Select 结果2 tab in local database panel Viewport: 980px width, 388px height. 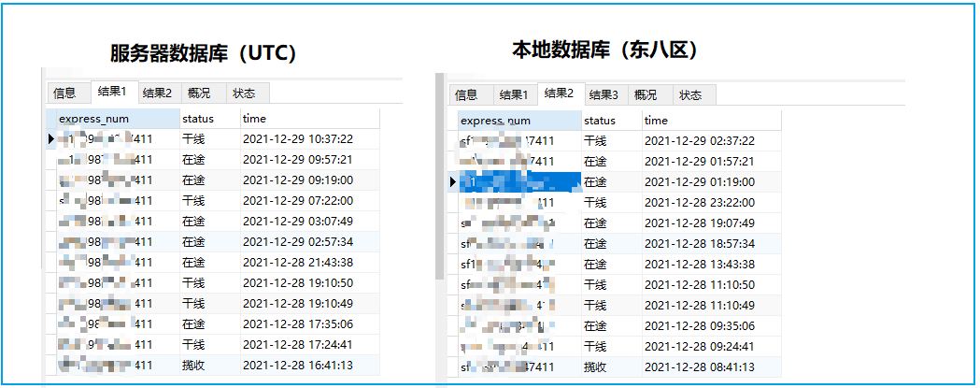[x=560, y=93]
